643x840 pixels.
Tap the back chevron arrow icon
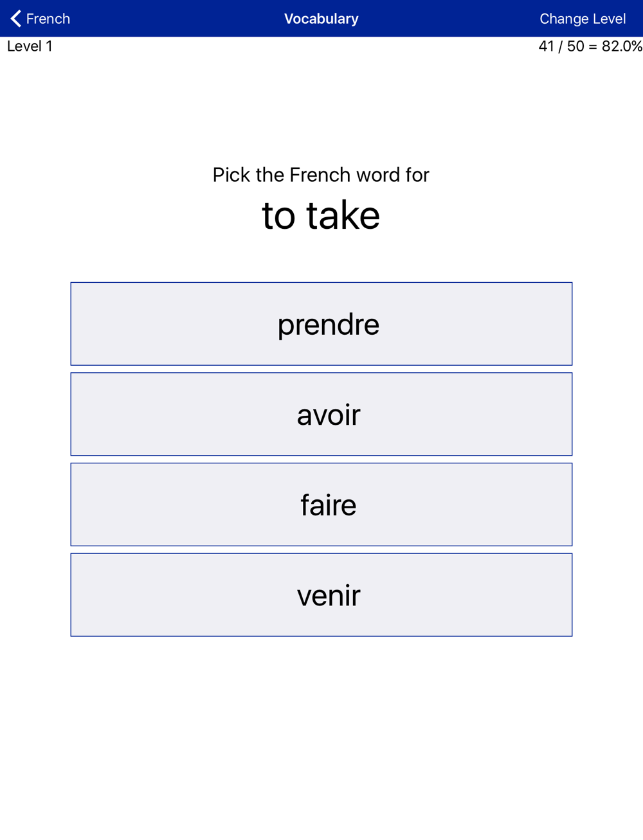[16, 19]
